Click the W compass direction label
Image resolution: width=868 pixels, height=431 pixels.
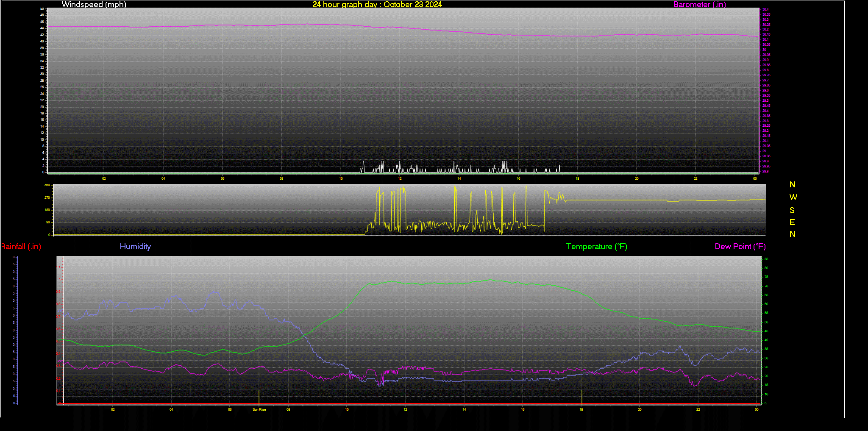(x=793, y=197)
